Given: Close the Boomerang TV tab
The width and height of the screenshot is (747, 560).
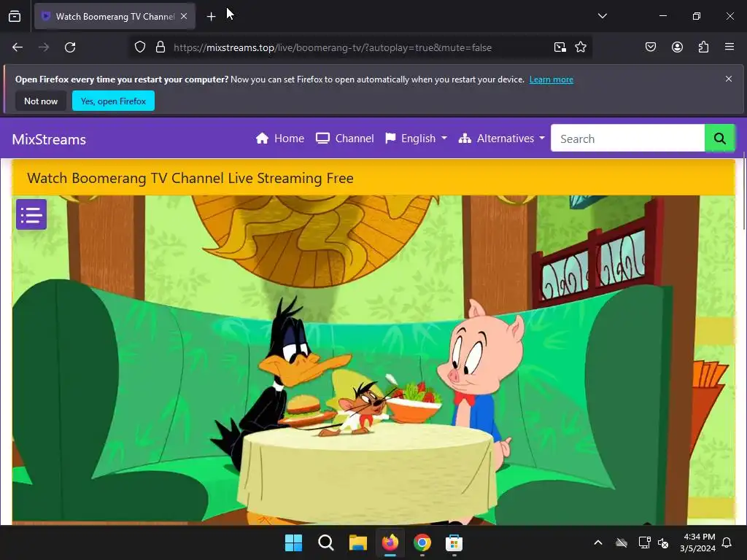Looking at the screenshot, I should click(x=184, y=16).
